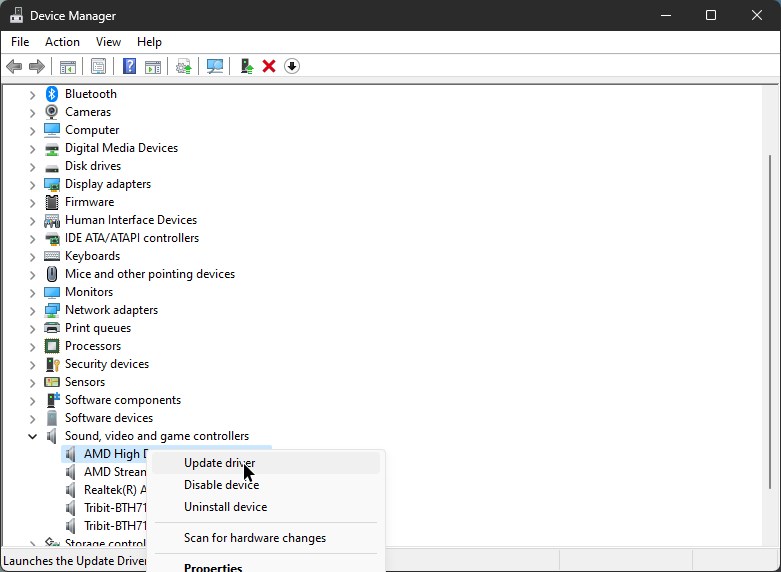This screenshot has height=572, width=781.
Task: Expand the Software devices node
Action: point(32,419)
